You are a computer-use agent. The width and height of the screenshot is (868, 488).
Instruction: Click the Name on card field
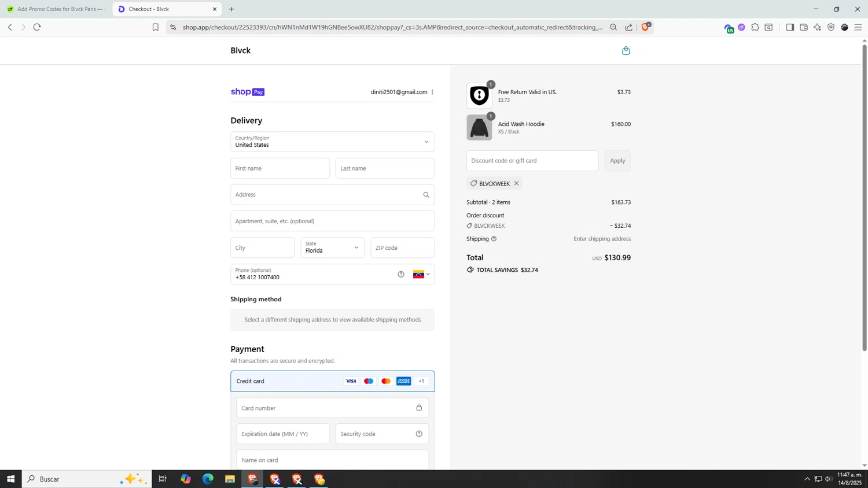333,460
